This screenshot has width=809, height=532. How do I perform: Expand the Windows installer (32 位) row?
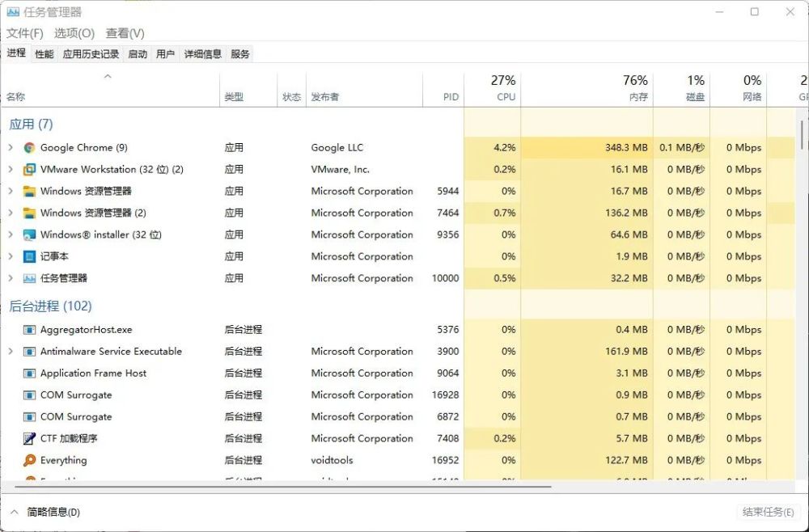pyautogui.click(x=11, y=234)
